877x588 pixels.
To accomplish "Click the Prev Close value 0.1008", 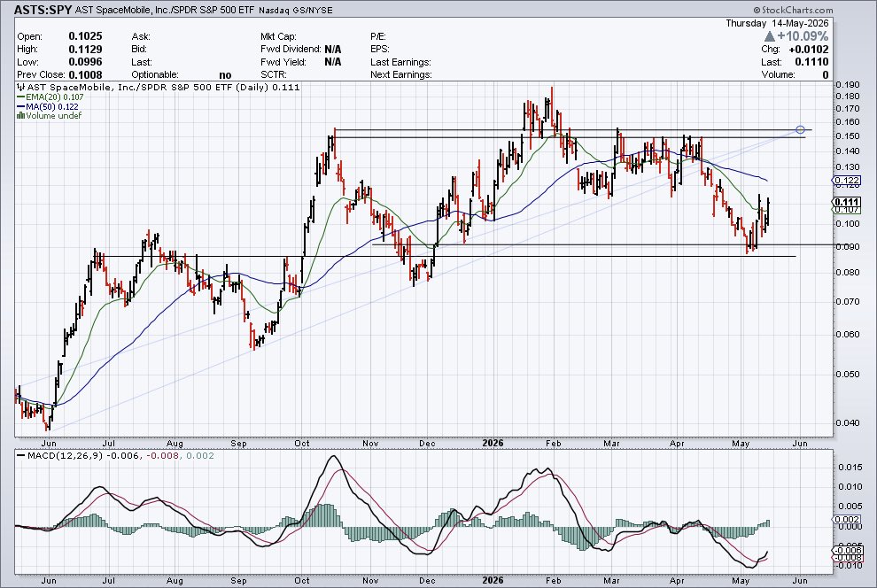I will pos(86,75).
